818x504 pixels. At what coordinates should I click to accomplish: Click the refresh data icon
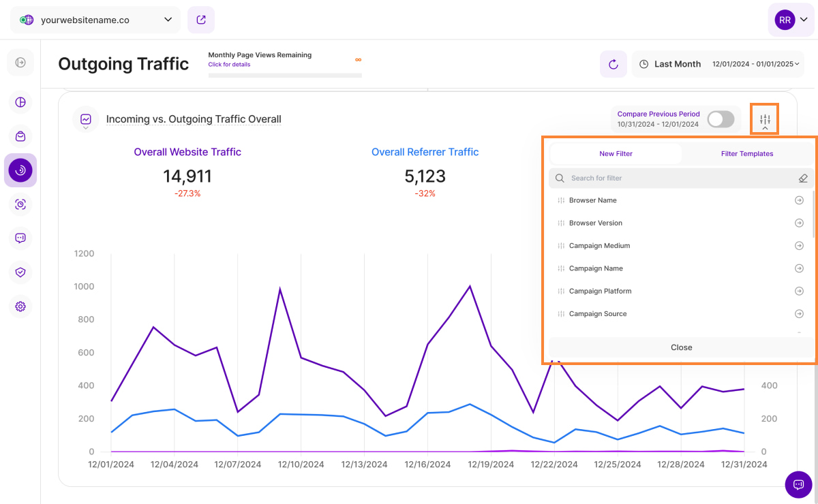click(x=613, y=64)
